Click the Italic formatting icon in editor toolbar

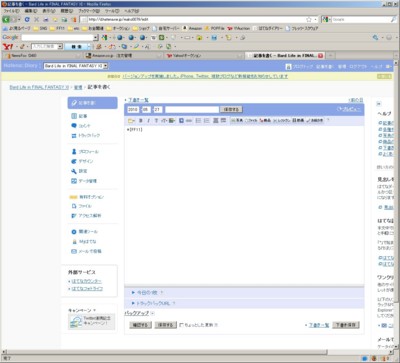(x=148, y=120)
